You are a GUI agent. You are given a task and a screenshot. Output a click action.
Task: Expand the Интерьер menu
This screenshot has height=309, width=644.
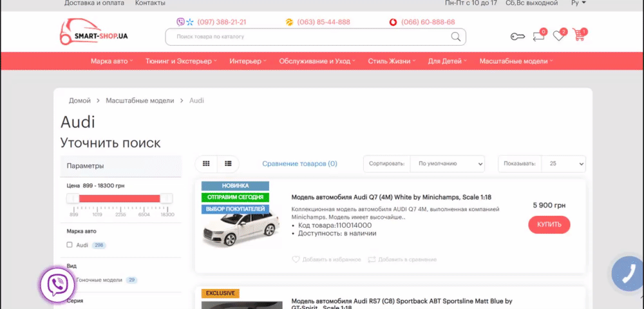(248, 61)
